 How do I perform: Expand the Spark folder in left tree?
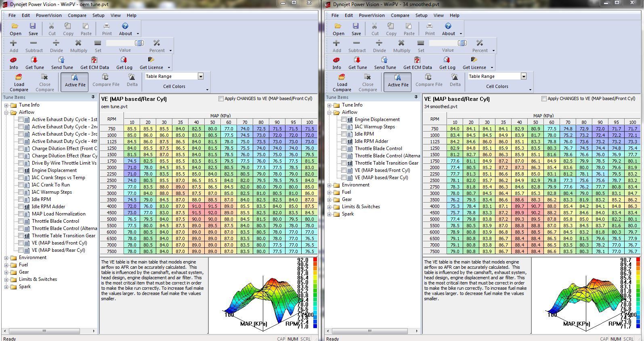(6, 287)
